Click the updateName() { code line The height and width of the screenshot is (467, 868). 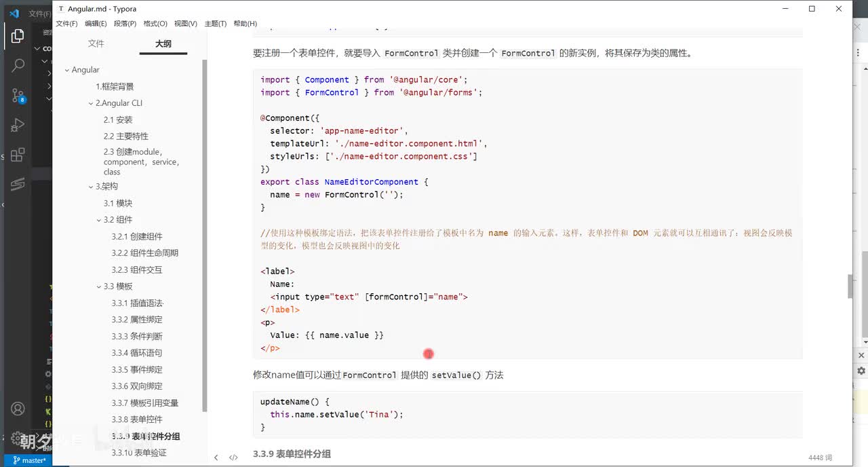tap(294, 402)
